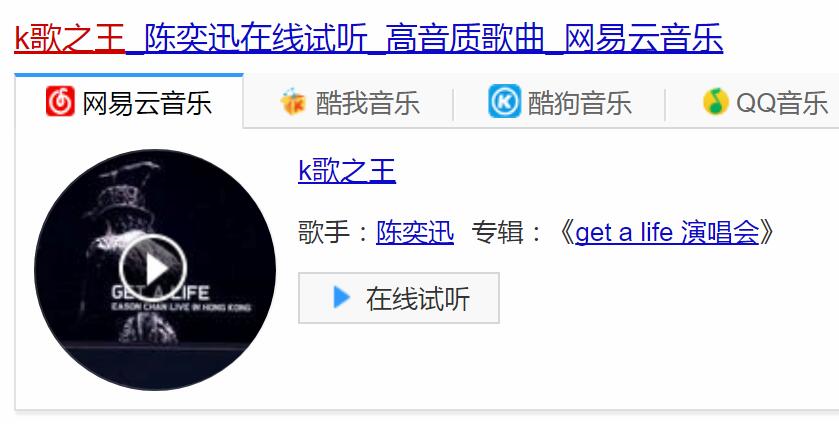Click the GET A LIFE caption on the cover
The height and width of the screenshot is (424, 839).
[159, 292]
